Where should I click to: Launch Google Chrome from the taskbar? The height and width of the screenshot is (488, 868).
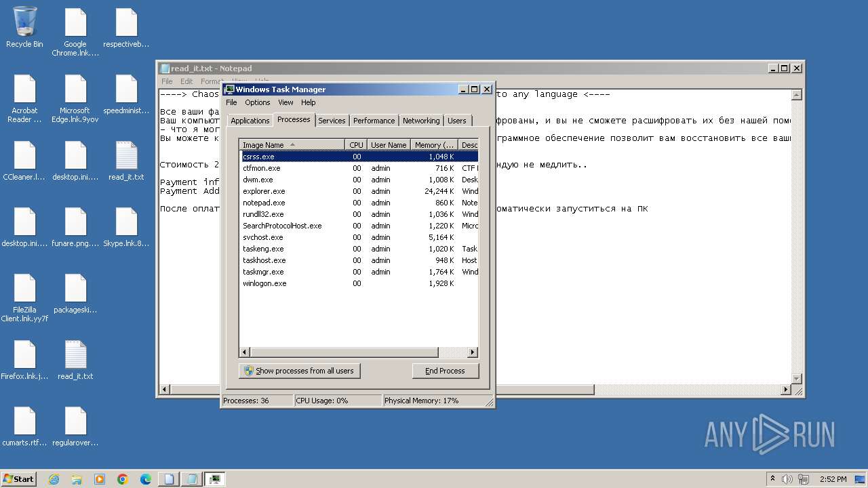pos(123,479)
